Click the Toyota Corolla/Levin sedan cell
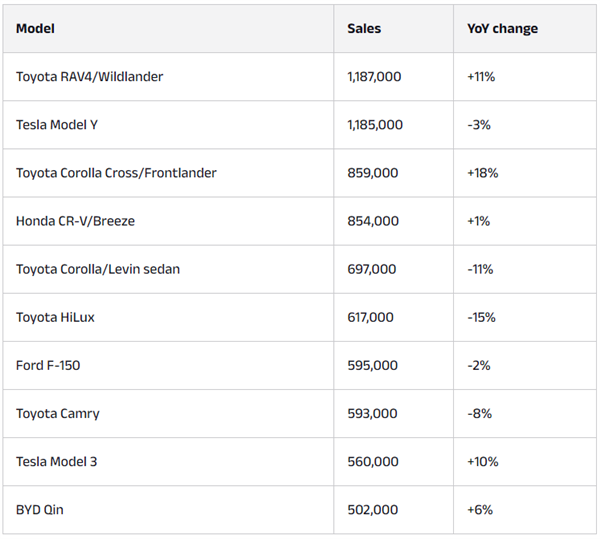 pyautogui.click(x=98, y=269)
